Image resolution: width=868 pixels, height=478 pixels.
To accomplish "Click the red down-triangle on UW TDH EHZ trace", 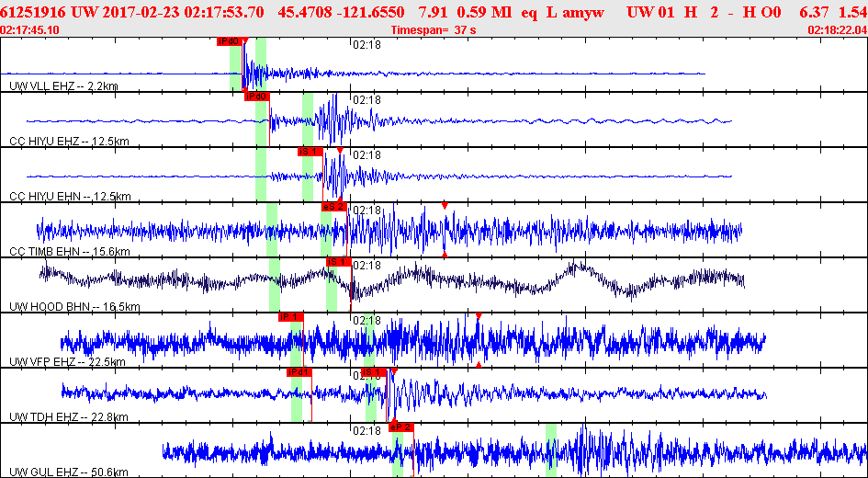I will (393, 371).
